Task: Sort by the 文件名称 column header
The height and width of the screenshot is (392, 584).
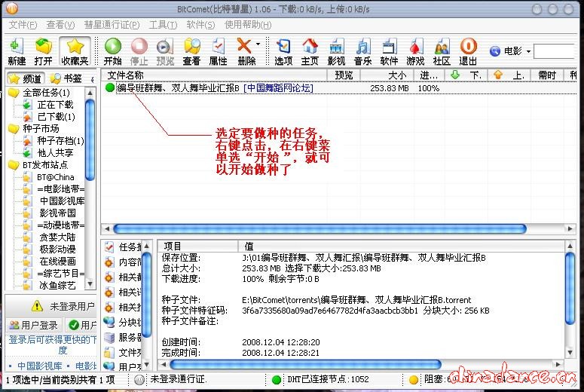Action: (x=214, y=75)
